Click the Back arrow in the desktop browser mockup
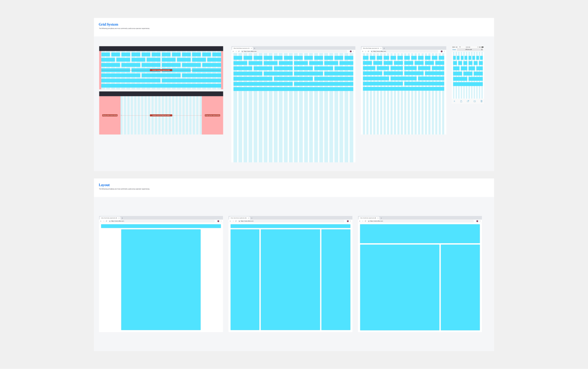588x369 pixels. coord(233,51)
